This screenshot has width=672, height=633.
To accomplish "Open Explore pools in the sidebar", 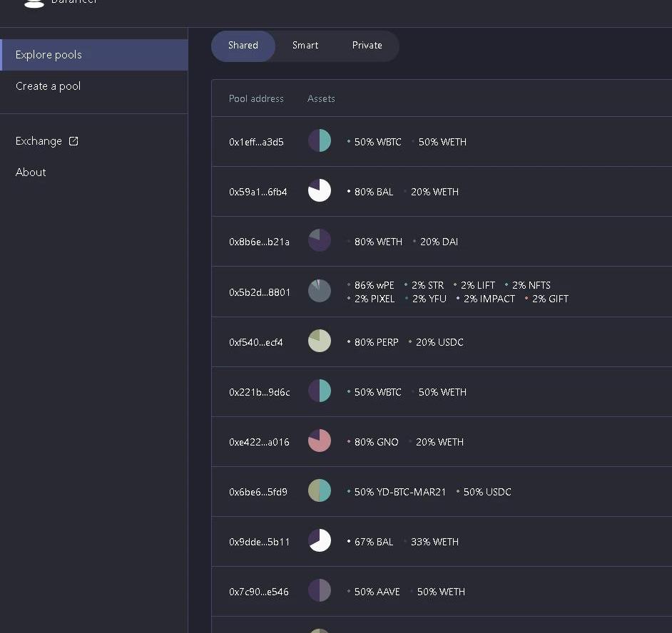I will tap(49, 55).
